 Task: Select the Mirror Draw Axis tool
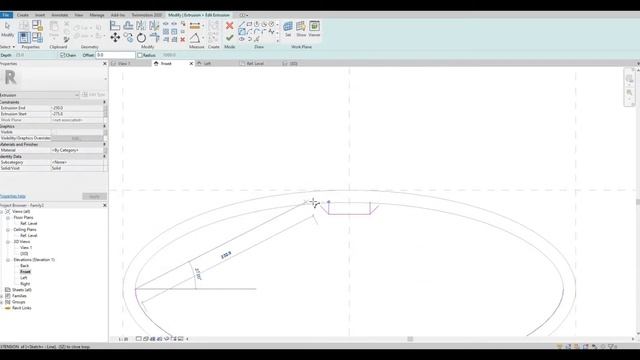click(x=154, y=26)
